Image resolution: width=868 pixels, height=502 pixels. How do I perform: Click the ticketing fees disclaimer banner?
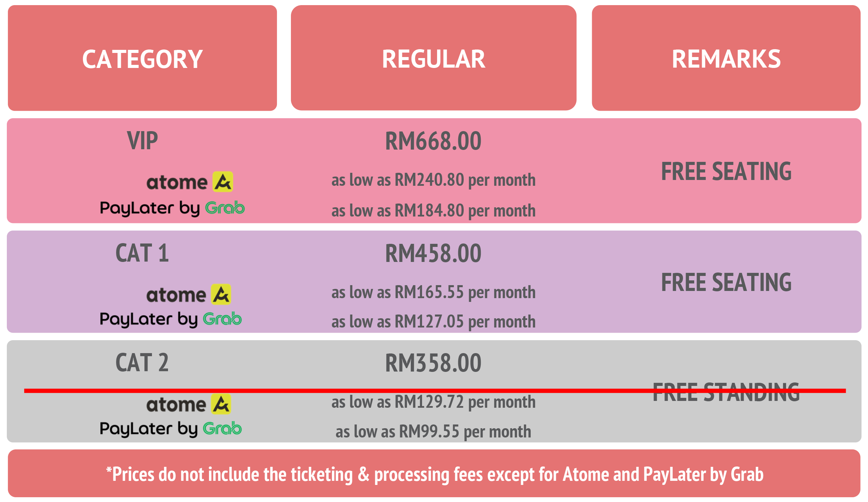(x=434, y=473)
